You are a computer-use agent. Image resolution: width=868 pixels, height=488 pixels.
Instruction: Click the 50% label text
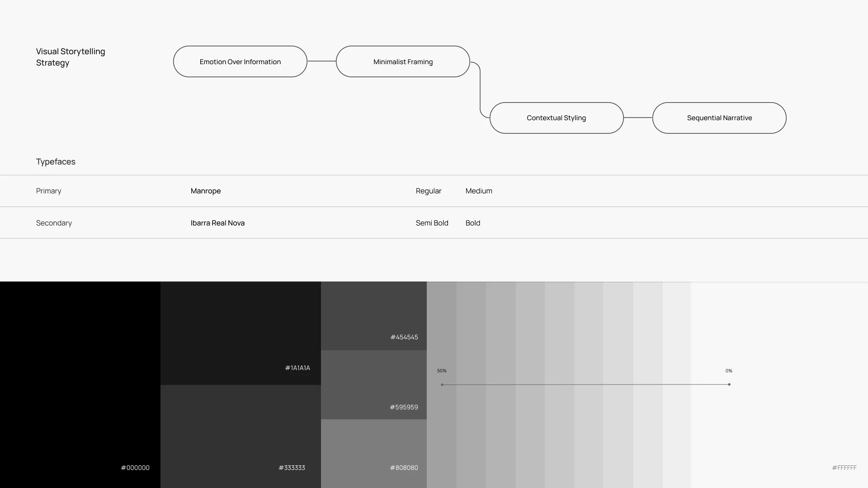pos(442,371)
